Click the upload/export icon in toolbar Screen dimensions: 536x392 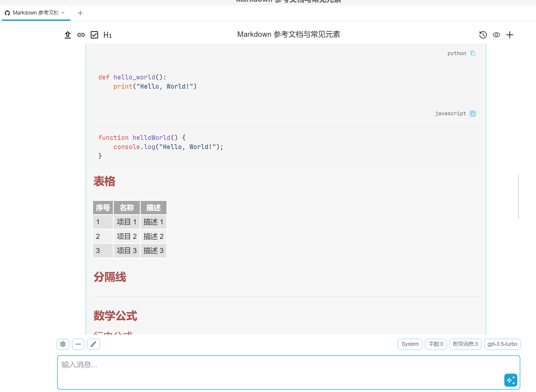(x=68, y=35)
